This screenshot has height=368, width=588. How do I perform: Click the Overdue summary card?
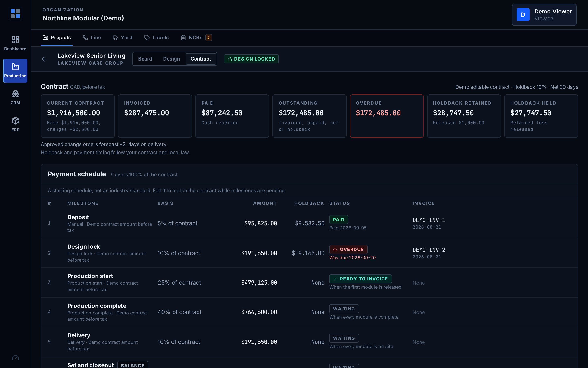[x=386, y=116]
